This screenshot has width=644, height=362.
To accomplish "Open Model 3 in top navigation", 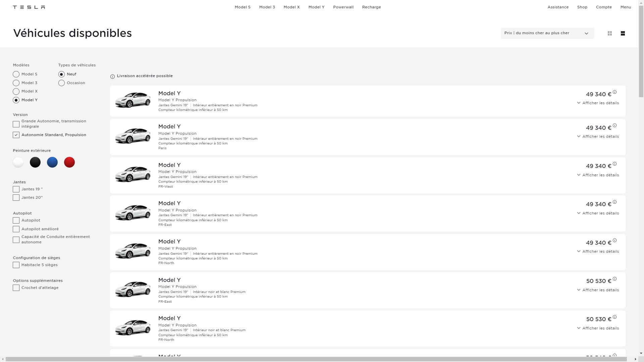I will 267,7.
